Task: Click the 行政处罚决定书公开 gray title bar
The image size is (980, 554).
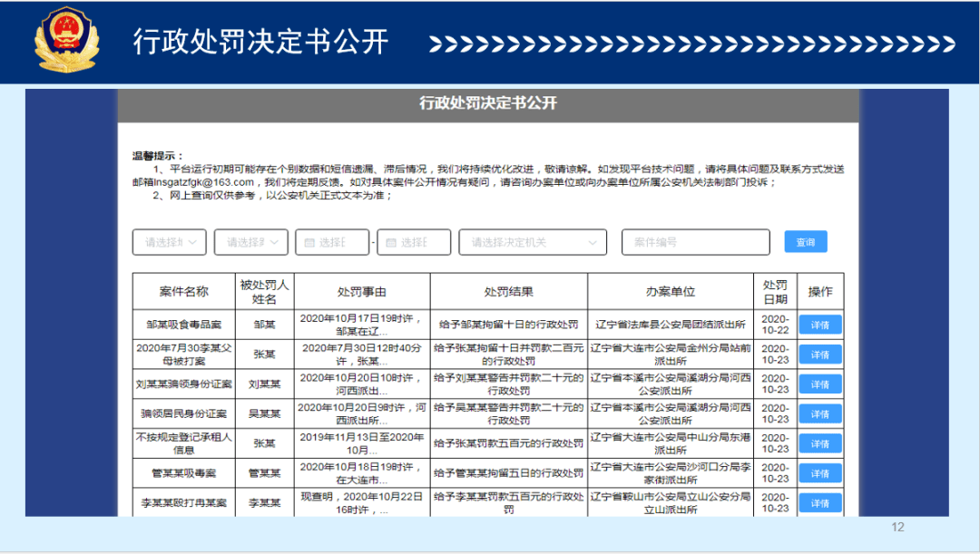Action: click(x=488, y=103)
